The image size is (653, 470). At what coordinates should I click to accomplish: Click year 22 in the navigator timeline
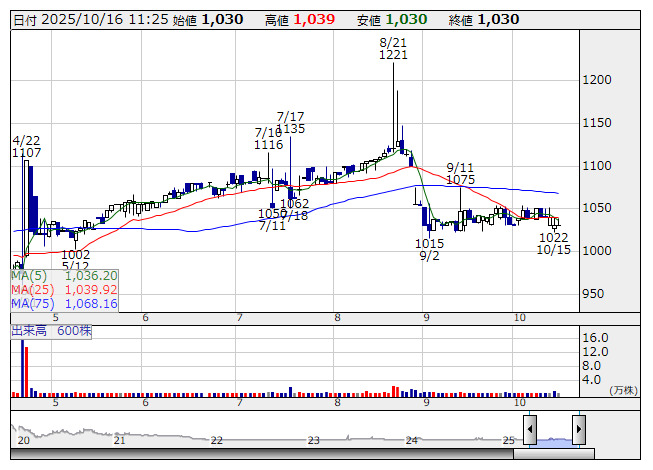216,440
